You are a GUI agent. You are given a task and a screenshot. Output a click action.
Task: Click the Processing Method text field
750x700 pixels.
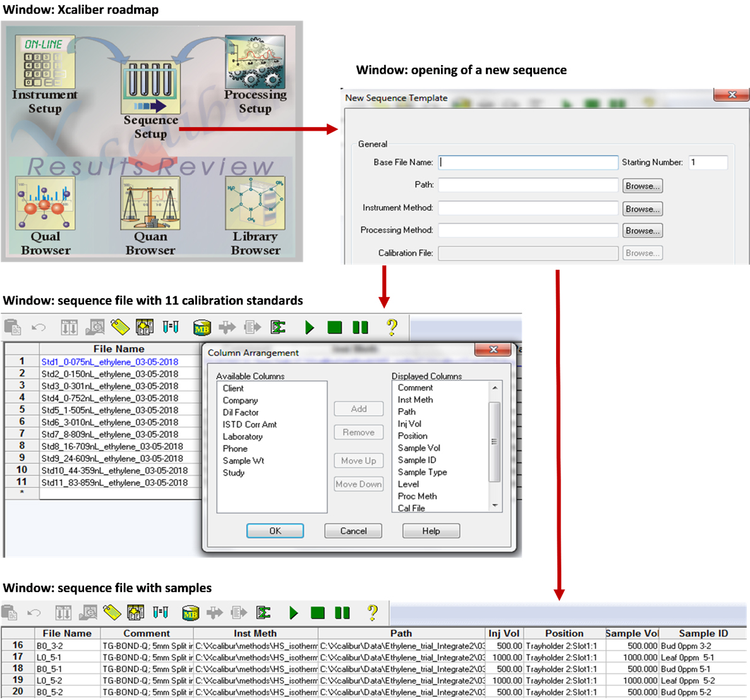pyautogui.click(x=529, y=231)
